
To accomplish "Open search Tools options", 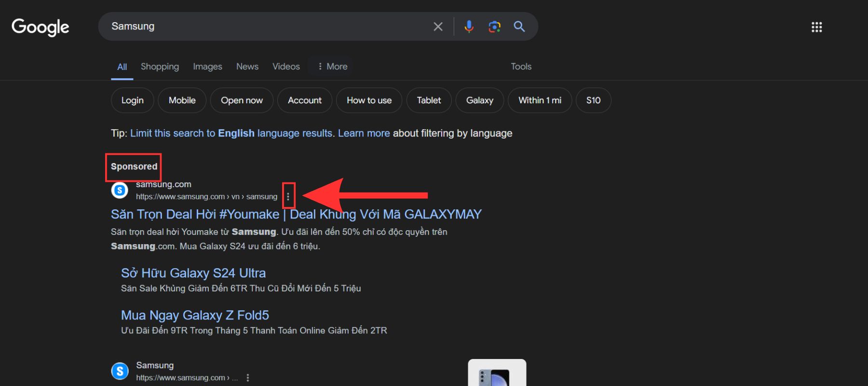I will [x=521, y=67].
